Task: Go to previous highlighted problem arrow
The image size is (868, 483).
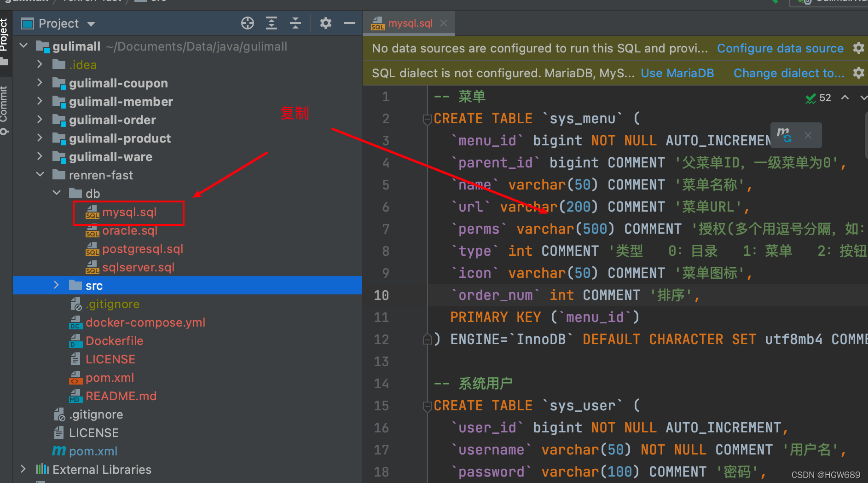Action: [x=845, y=97]
